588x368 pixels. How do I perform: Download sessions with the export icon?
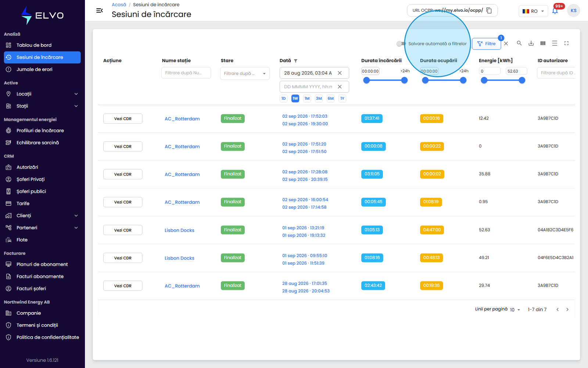click(531, 43)
